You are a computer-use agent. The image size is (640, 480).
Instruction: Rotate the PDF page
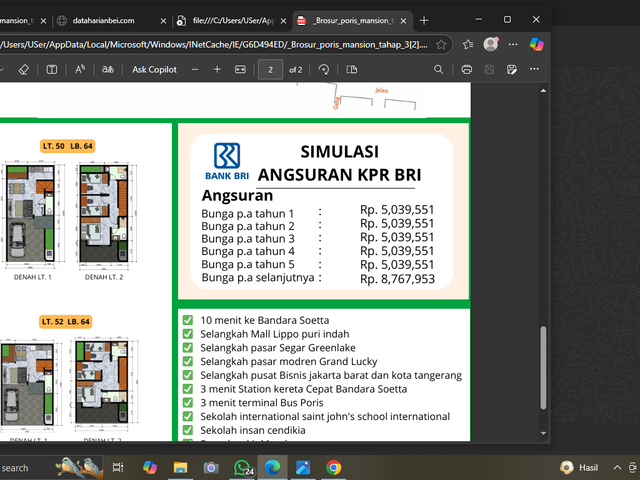click(324, 70)
